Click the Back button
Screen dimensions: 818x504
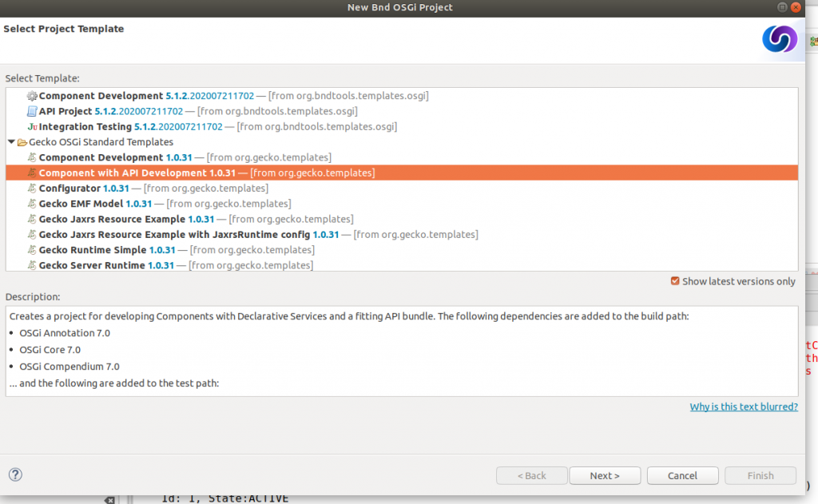point(531,475)
